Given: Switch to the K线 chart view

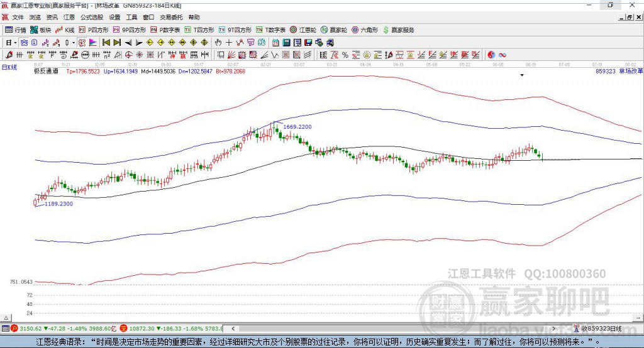Looking at the screenshot, I should coord(65,30).
